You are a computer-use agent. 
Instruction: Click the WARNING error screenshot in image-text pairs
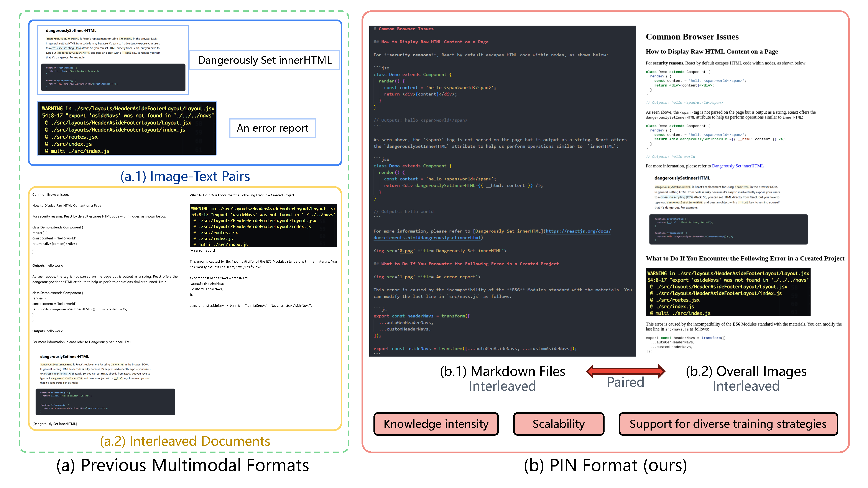[x=127, y=128]
